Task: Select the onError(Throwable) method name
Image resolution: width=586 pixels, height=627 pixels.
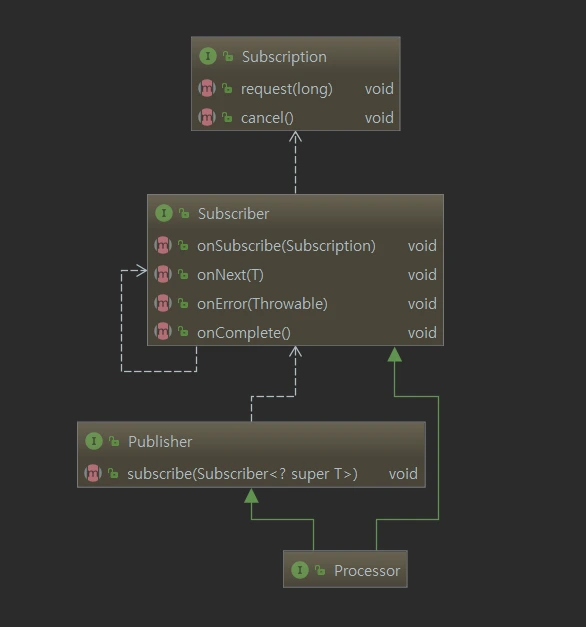Action: click(x=262, y=304)
